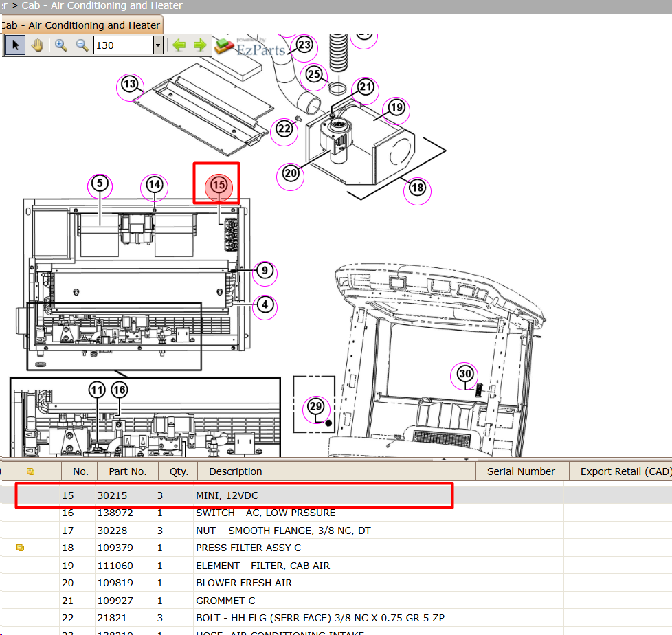Click the zoom percentage field showing 130
672x635 pixels.
(124, 45)
